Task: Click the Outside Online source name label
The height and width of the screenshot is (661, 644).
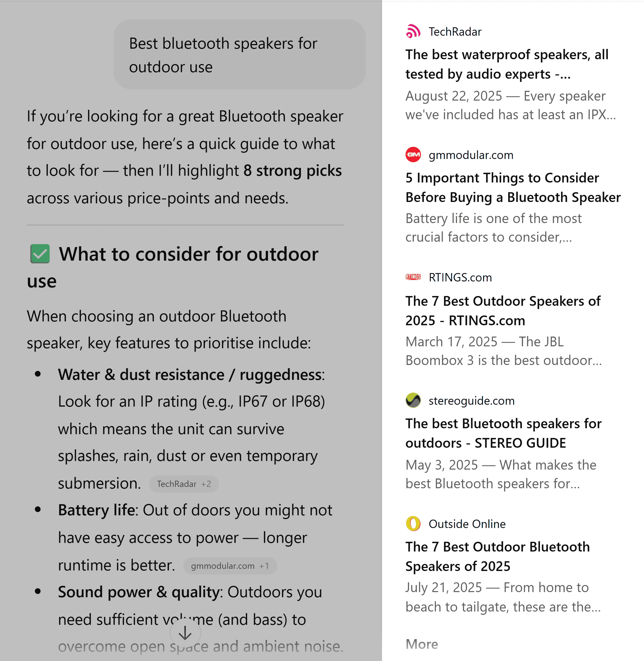Action: 467,524
